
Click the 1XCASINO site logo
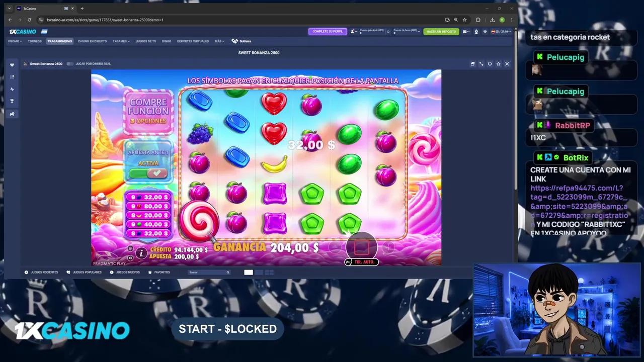23,32
